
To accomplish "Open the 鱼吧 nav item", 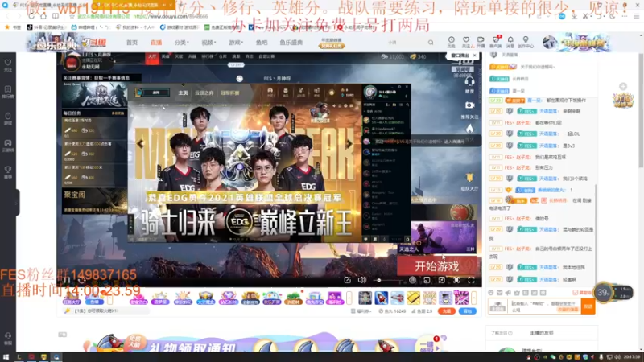I will [262, 43].
